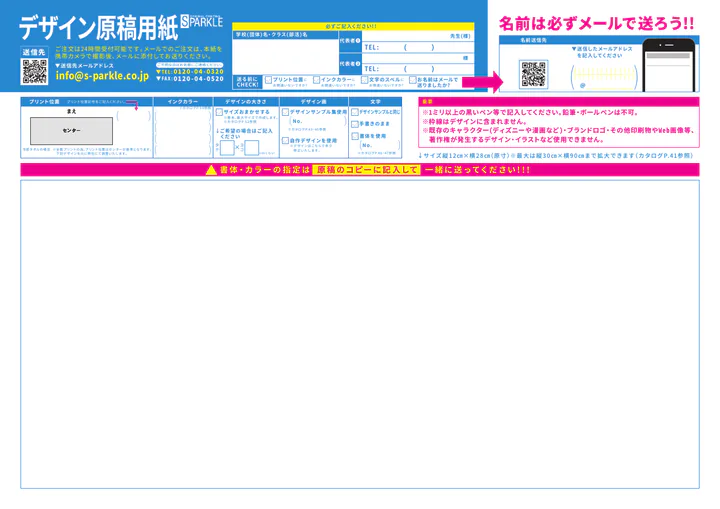The image size is (720, 509).
Task: Click the QR code under 送信先
Action: point(34,72)
